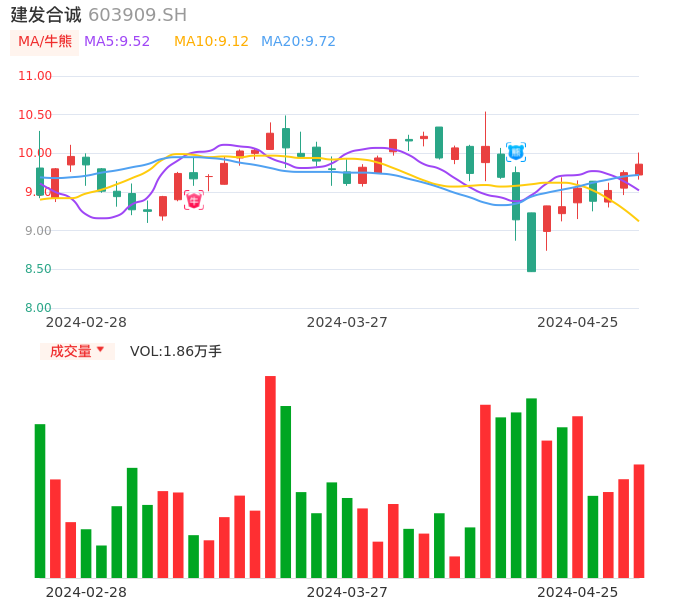
Task: Click the pink bull signal marker icon
Action: (x=193, y=200)
